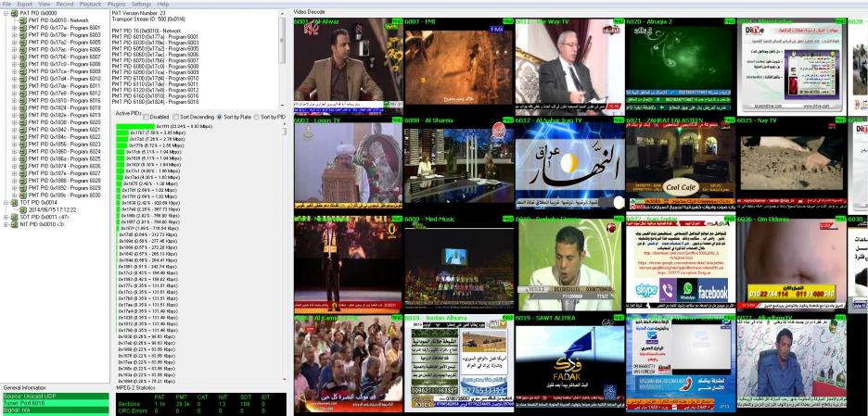Click the TDT PID 0x0014 node icon
Screen dimensions: 868x416
[x=15, y=203]
